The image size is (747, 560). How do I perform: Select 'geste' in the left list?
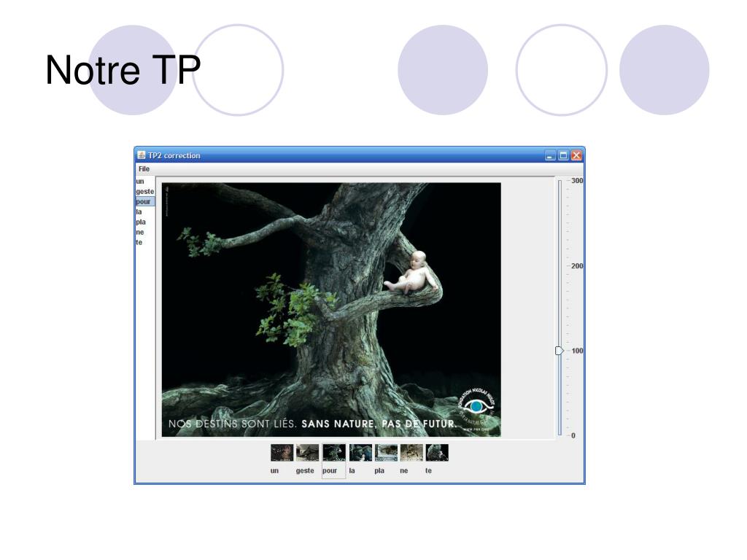[145, 192]
